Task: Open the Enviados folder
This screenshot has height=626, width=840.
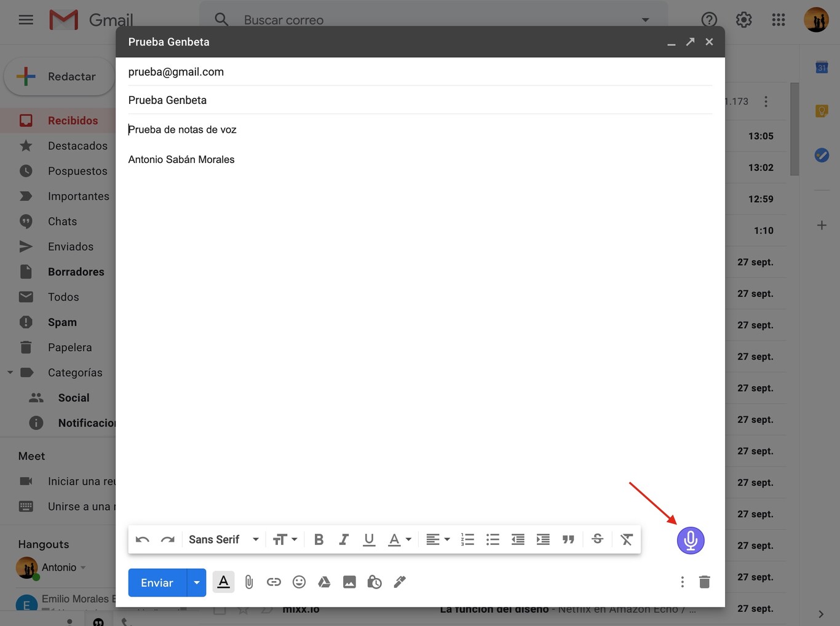Action: (58, 247)
